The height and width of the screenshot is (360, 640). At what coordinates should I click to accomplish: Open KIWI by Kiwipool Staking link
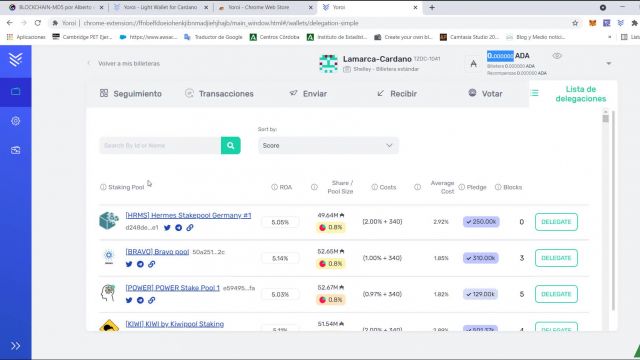click(x=174, y=324)
